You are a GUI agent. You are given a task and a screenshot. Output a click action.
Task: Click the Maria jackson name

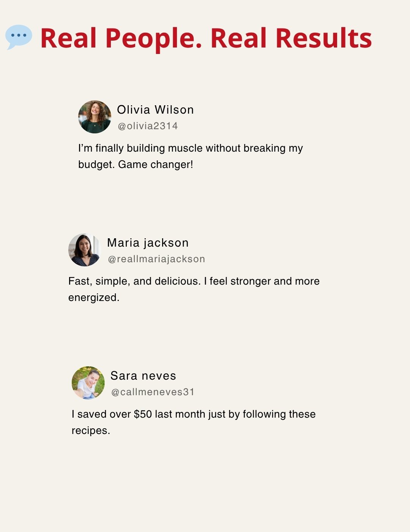[x=148, y=243]
